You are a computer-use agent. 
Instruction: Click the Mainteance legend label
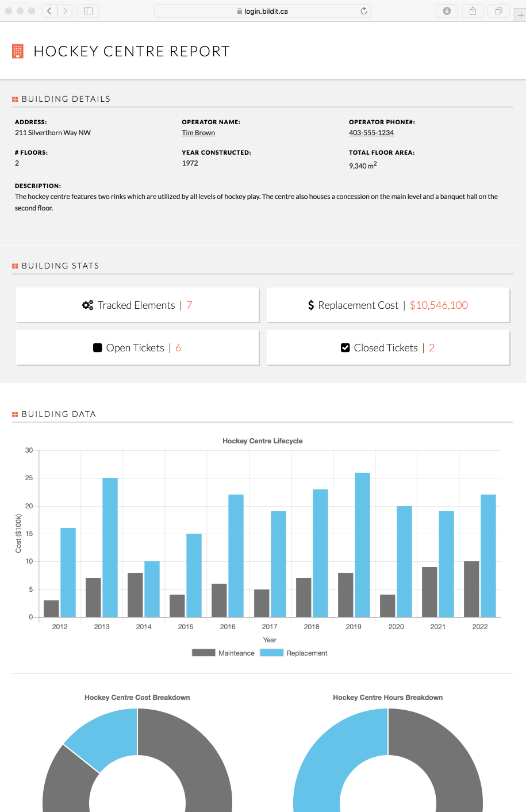(236, 653)
